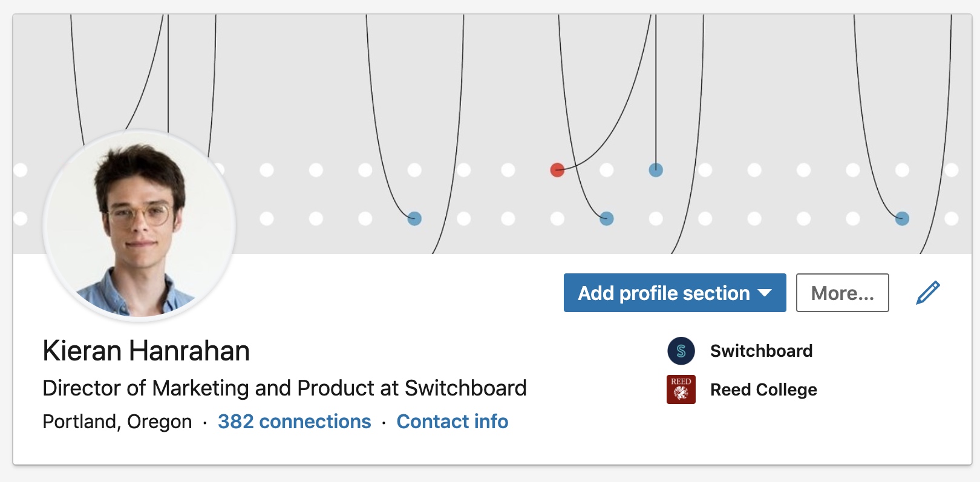Click the rightmost blue dot in banner
This screenshot has width=980, height=482.
click(902, 218)
